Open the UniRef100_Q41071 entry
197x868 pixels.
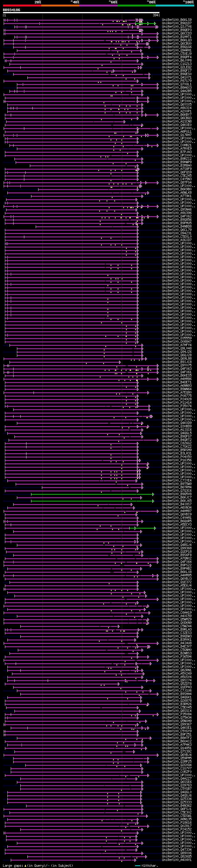coord(177,78)
